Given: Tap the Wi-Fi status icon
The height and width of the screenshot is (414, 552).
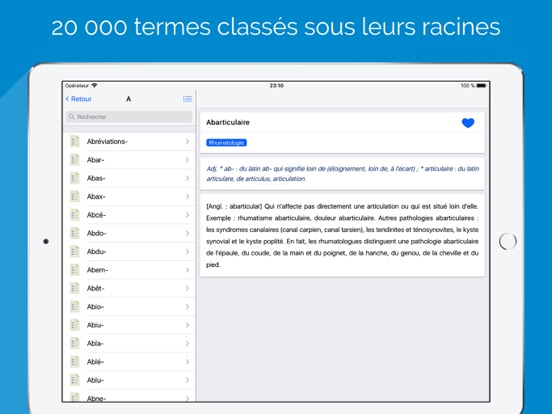Looking at the screenshot, I should point(94,86).
